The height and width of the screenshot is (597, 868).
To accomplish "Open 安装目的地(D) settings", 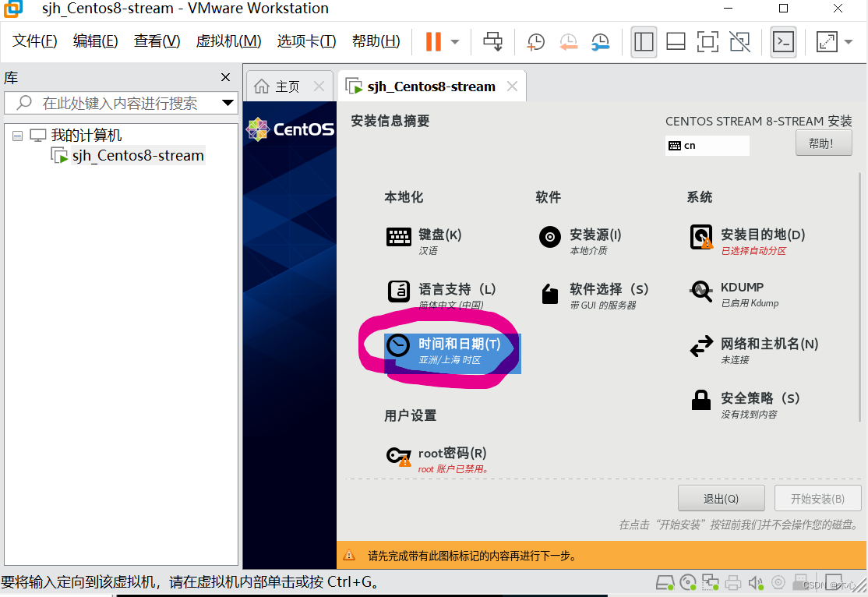I will click(x=747, y=240).
